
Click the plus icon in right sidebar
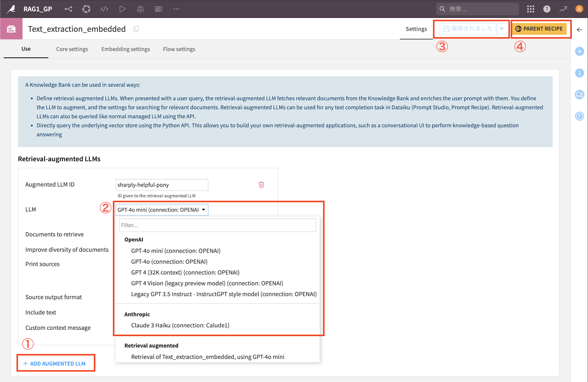580,51
